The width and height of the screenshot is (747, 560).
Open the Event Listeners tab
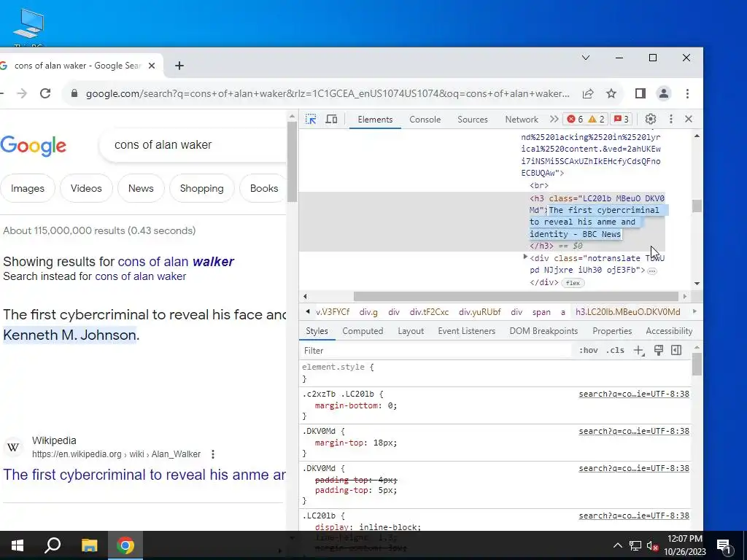(466, 331)
